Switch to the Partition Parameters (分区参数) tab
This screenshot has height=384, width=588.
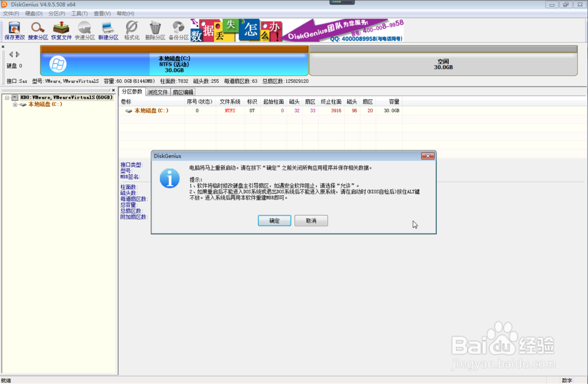tap(132, 92)
